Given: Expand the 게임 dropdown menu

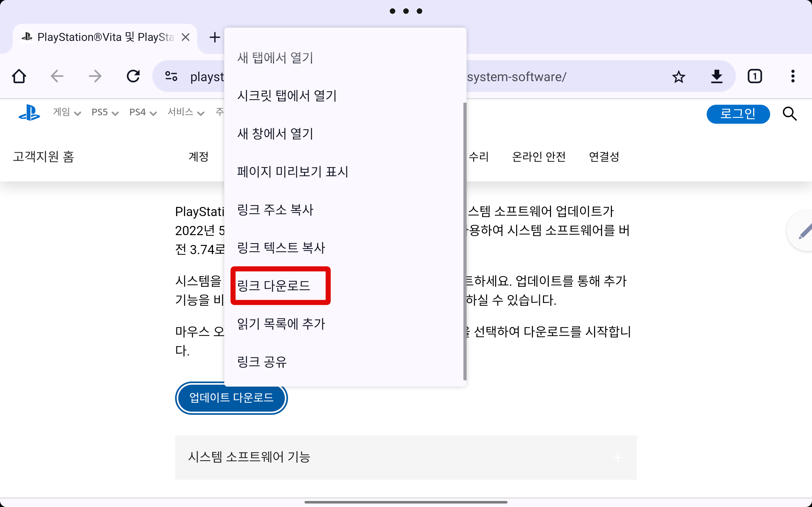Looking at the screenshot, I should pyautogui.click(x=67, y=112).
